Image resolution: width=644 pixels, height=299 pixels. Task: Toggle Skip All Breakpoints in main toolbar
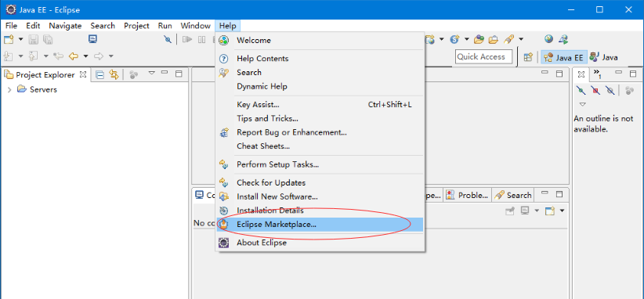click(x=168, y=39)
